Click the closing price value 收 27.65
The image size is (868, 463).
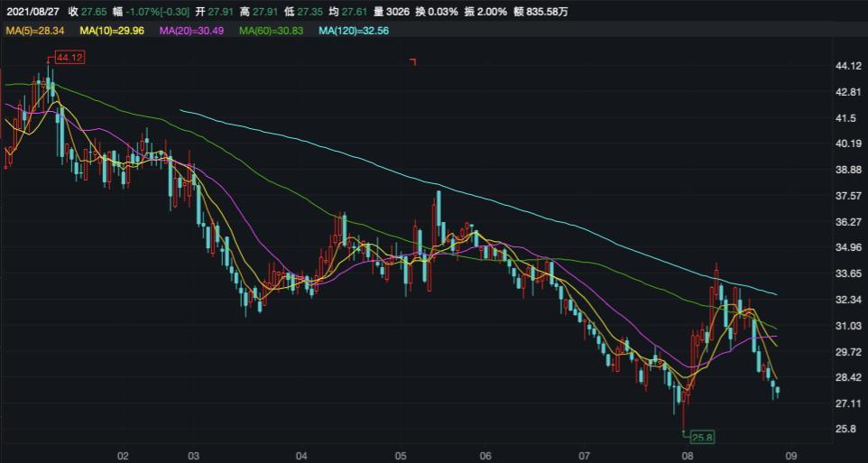[89, 12]
